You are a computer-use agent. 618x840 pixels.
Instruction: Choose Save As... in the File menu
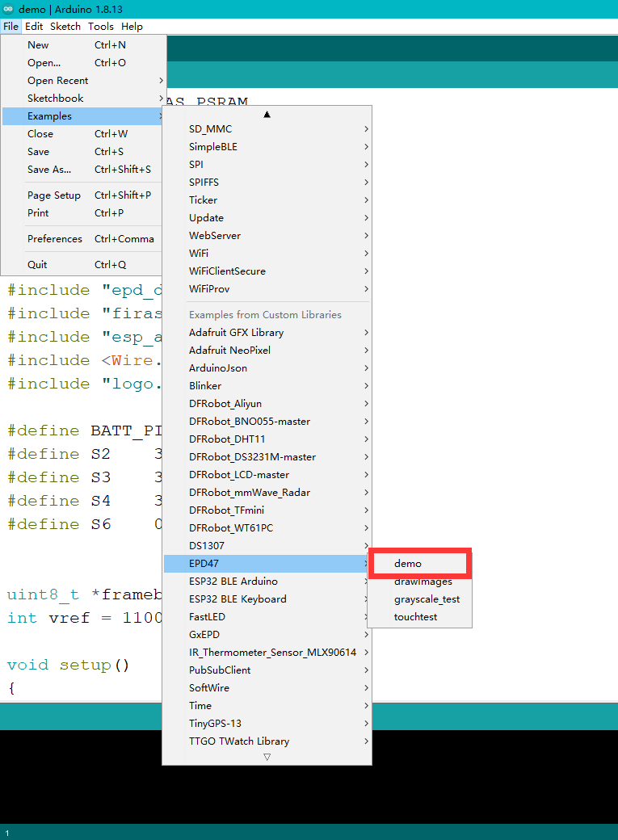[x=83, y=170]
